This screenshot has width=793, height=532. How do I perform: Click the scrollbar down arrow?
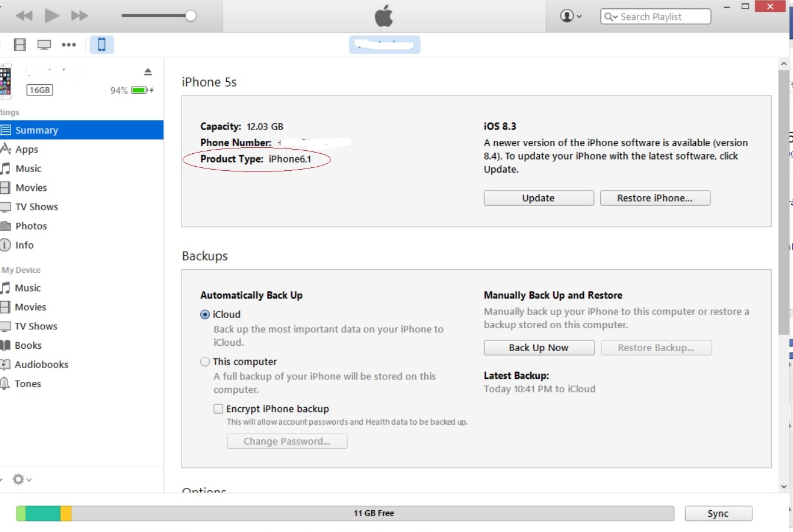[784, 487]
